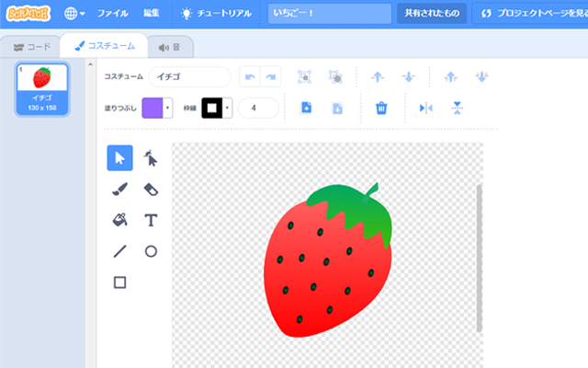
Task: Click the Backward layer arrow
Action: (x=408, y=77)
